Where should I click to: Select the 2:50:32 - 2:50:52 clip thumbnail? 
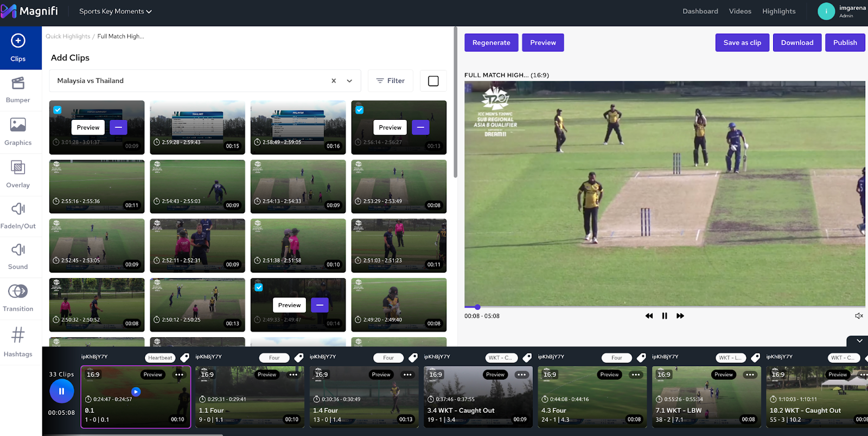[x=97, y=305]
